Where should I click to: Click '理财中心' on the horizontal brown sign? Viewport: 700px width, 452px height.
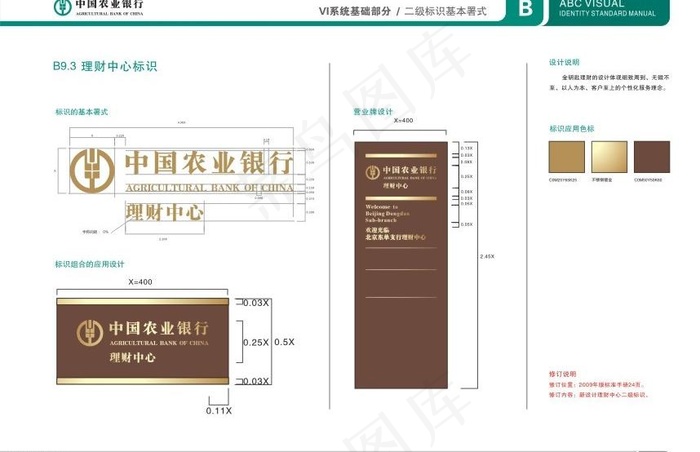coord(133,357)
